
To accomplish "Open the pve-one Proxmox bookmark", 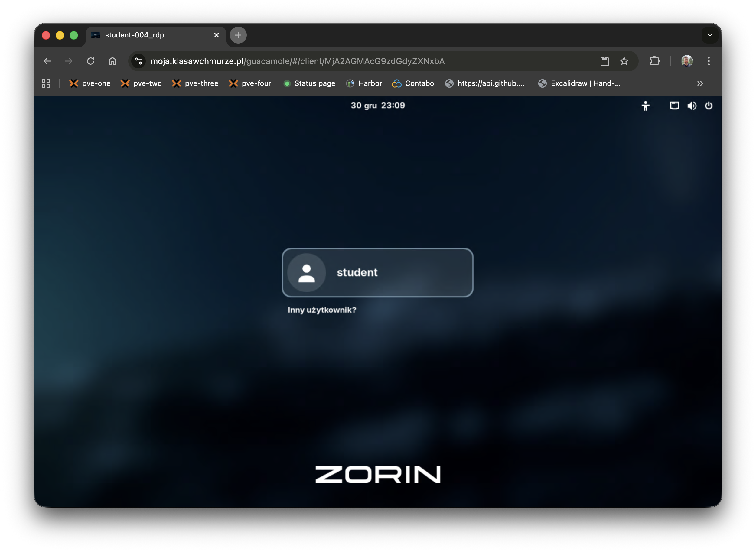I will pyautogui.click(x=90, y=83).
